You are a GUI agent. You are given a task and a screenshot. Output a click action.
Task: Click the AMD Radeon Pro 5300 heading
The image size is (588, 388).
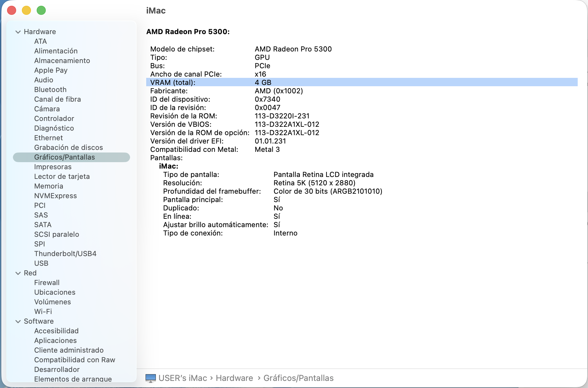[188, 32]
